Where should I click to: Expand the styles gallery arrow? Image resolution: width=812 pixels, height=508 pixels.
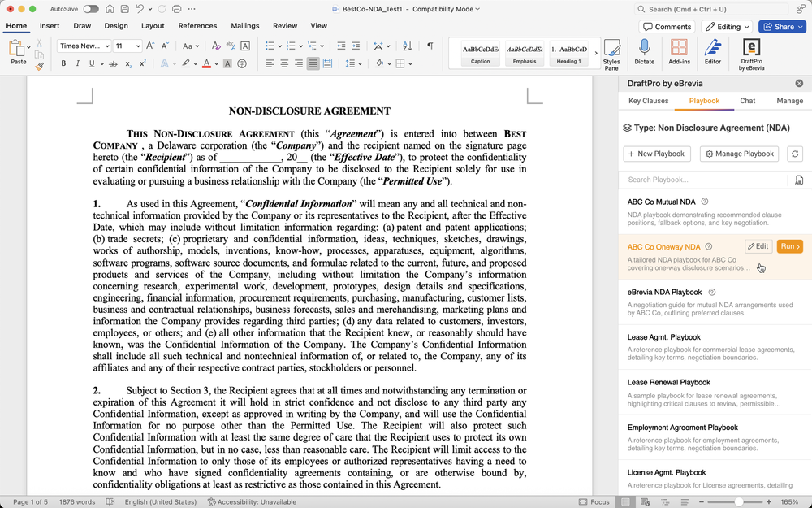pos(595,53)
